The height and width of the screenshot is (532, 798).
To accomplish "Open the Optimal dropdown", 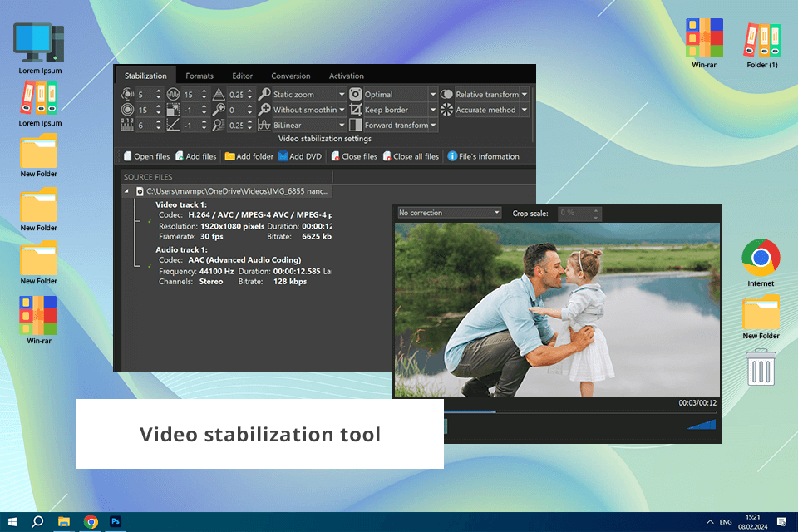I will point(400,94).
